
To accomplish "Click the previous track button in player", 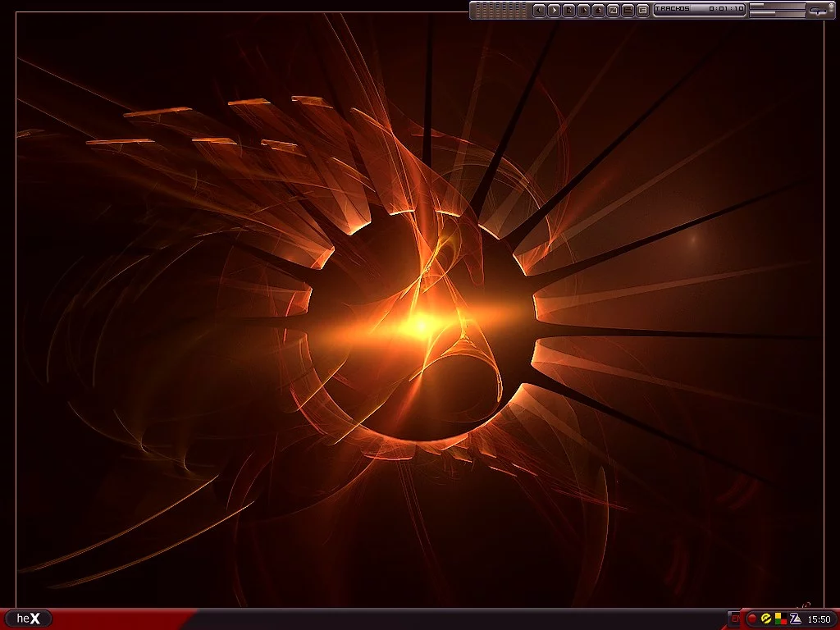I will [x=539, y=10].
